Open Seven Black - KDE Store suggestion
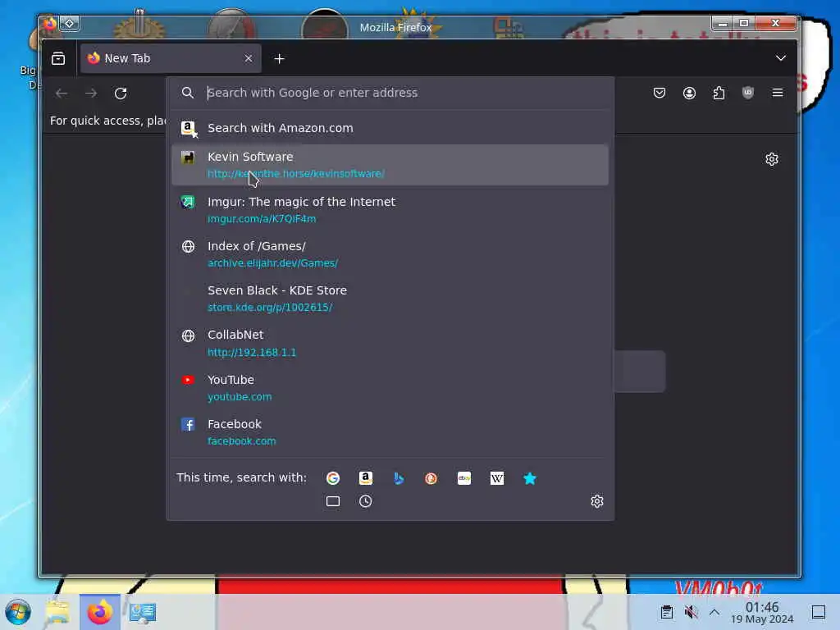Image resolution: width=840 pixels, height=630 pixels. point(390,299)
